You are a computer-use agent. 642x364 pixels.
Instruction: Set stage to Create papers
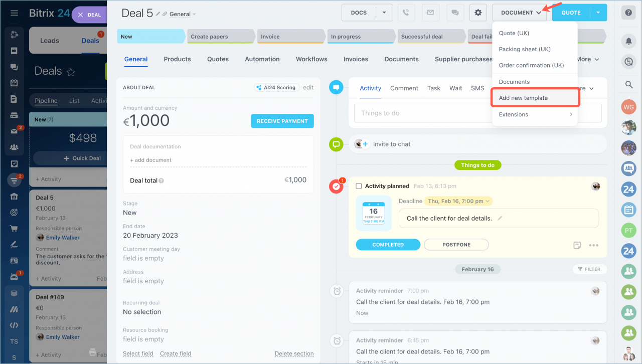(221, 37)
